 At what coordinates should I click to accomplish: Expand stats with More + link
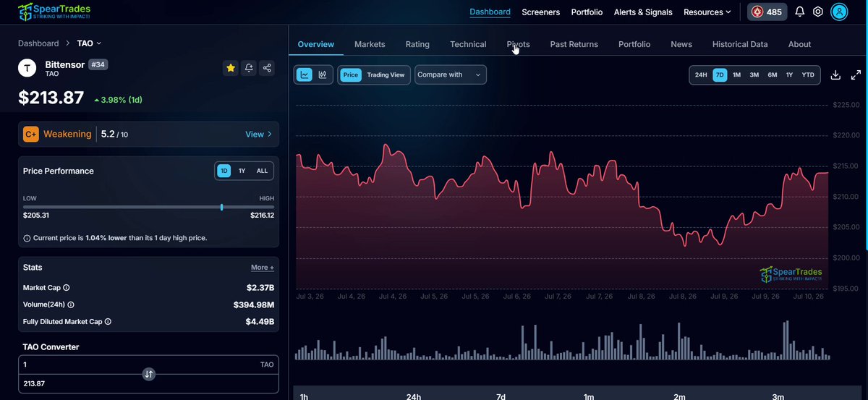tap(263, 268)
